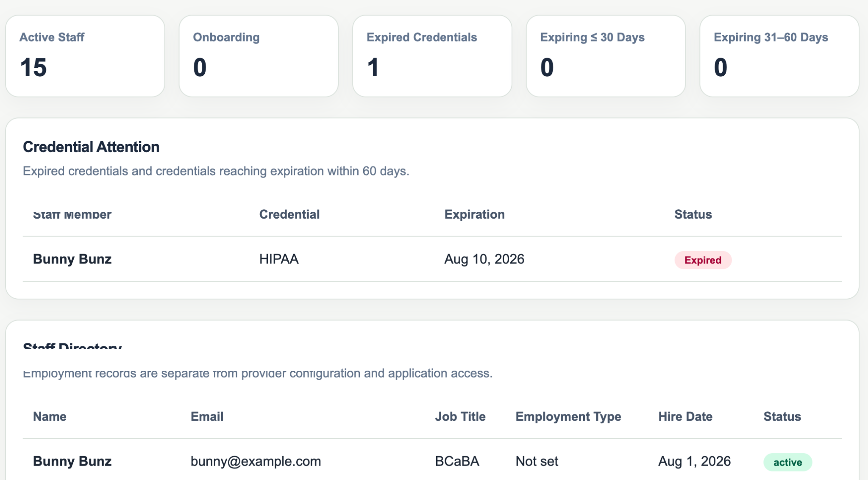
Task: Click the Name column header in Staff Directory
Action: point(50,416)
